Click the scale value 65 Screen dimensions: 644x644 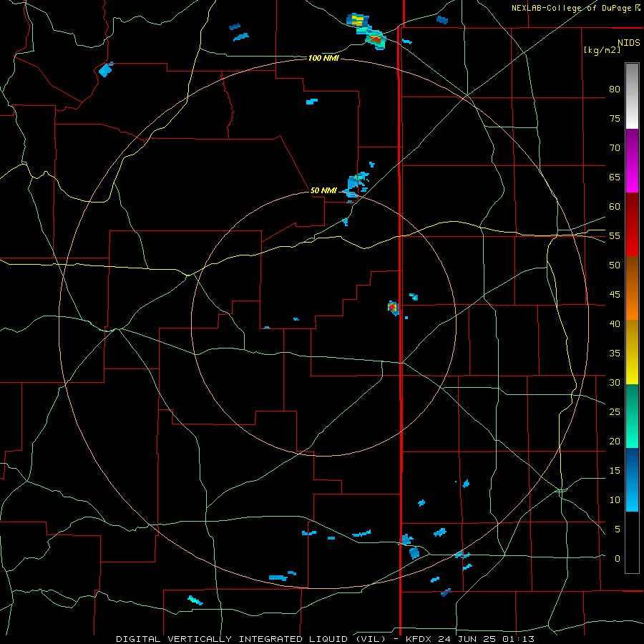pyautogui.click(x=615, y=177)
